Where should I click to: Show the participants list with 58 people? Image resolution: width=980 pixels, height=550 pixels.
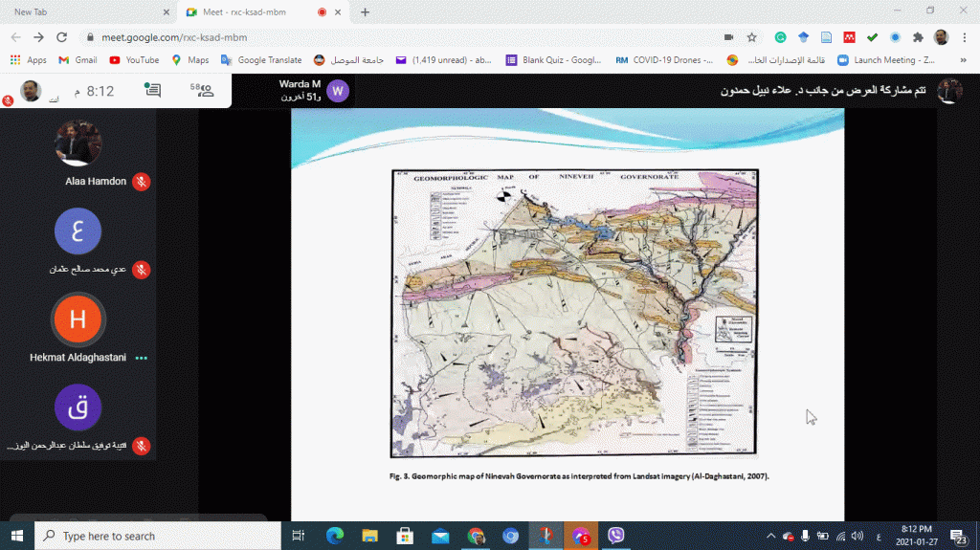[202, 91]
